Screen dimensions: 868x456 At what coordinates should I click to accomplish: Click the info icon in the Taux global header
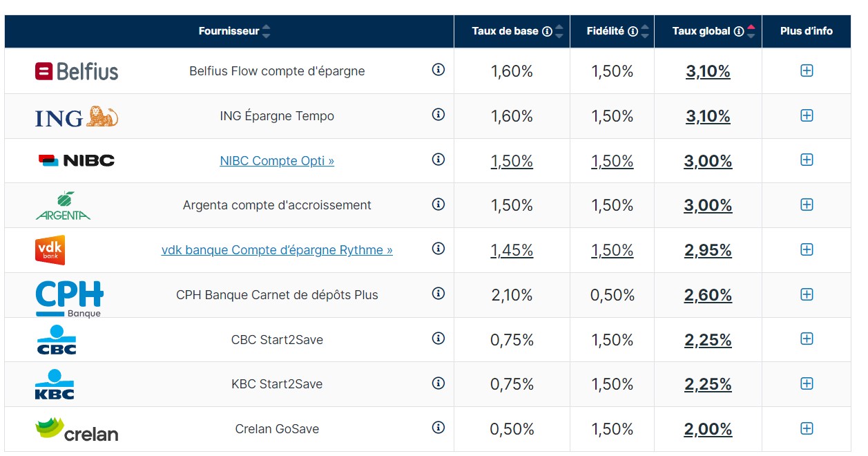[738, 31]
